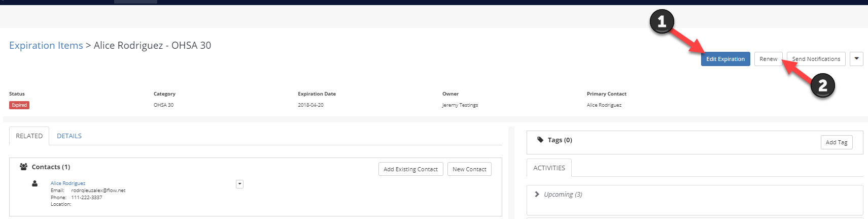This screenshot has height=219, width=868.
Task: Click the Contacts group icon
Action: coord(23,167)
